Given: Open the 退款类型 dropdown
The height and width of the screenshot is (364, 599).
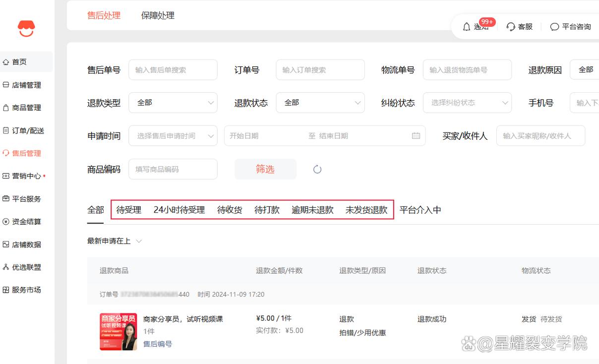Looking at the screenshot, I should 173,103.
